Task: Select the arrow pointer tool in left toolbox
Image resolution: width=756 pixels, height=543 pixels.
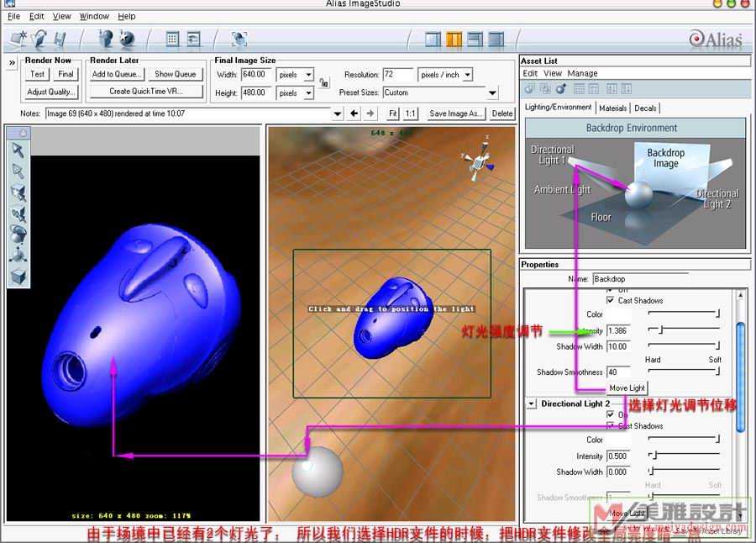Action: coord(18,150)
